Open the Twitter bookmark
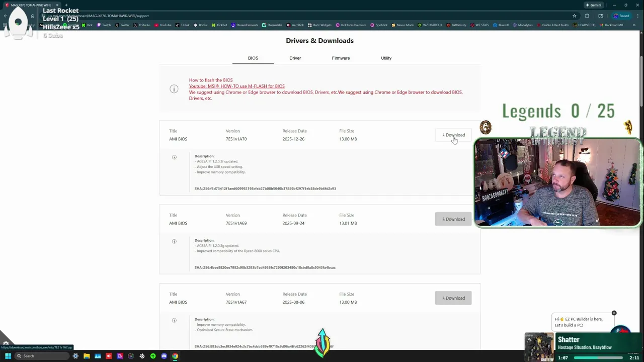 [122, 25]
